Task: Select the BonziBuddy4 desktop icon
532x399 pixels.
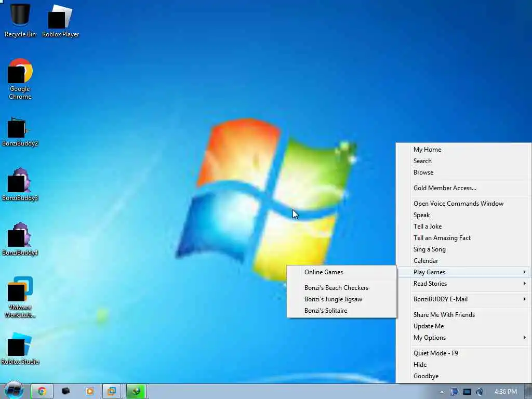Action: [x=20, y=239]
